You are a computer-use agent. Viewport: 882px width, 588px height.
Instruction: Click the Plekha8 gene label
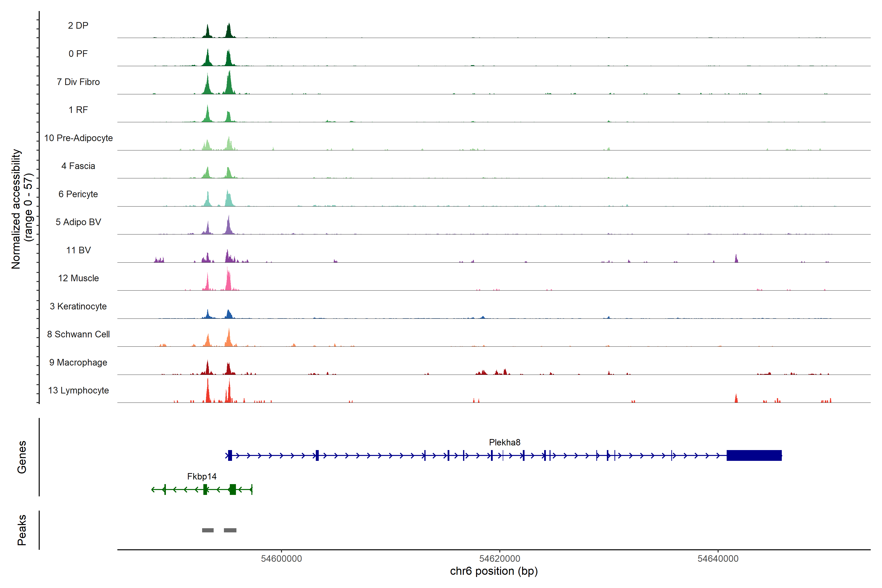[504, 442]
